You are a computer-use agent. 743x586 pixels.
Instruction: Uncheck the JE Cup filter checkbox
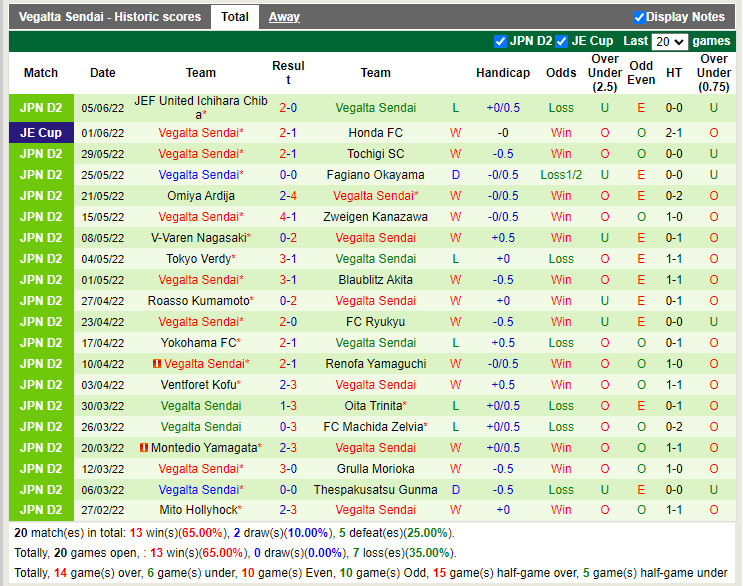[562, 41]
